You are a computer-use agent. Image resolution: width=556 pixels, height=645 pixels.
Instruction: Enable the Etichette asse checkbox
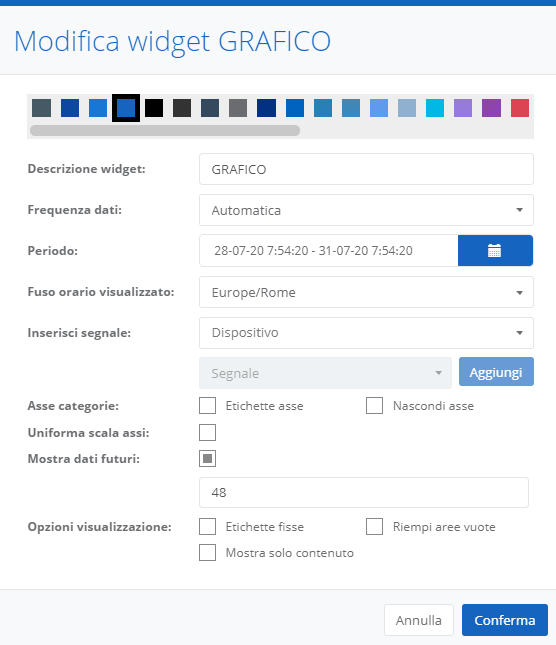(x=207, y=406)
